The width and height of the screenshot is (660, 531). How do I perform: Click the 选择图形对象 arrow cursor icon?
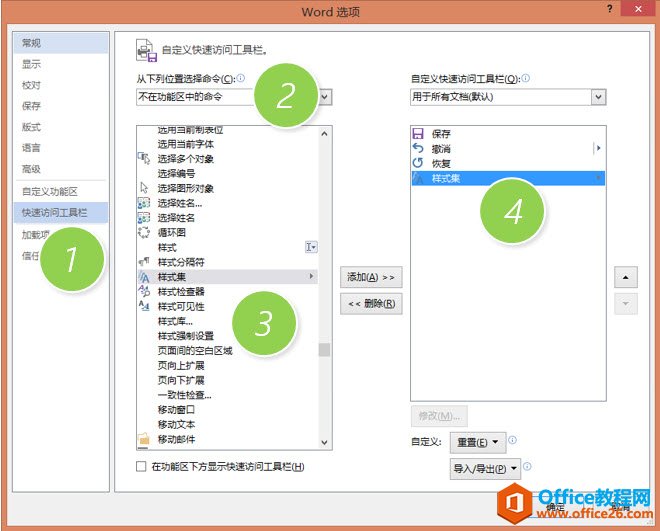point(144,188)
